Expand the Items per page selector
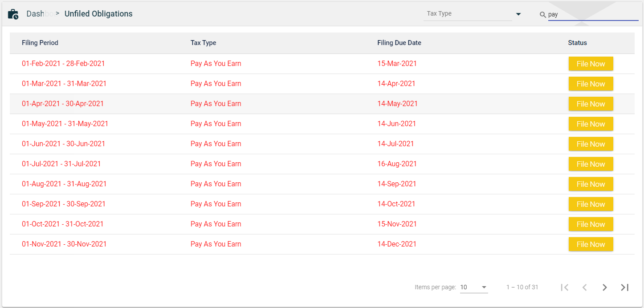644x308 pixels. (474, 287)
